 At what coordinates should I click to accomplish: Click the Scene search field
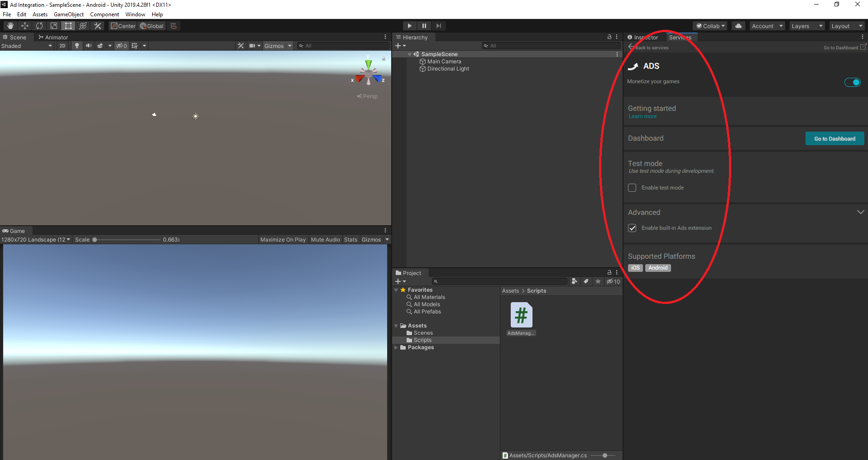pos(344,46)
